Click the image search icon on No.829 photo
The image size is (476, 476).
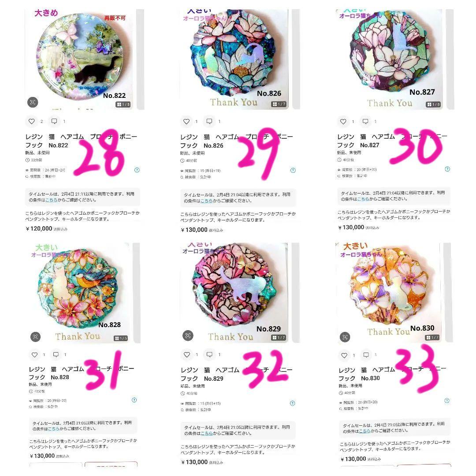(x=188, y=335)
